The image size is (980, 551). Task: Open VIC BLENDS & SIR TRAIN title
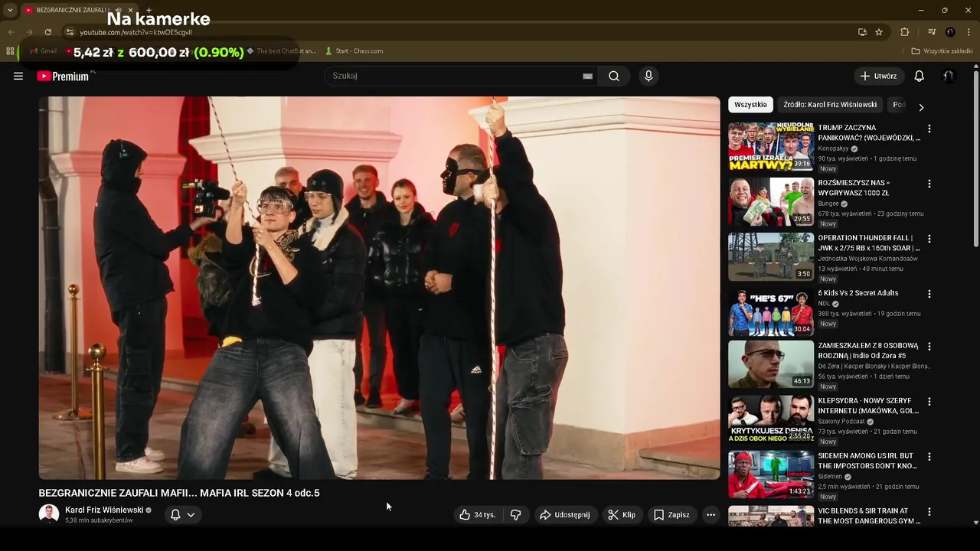click(x=869, y=516)
